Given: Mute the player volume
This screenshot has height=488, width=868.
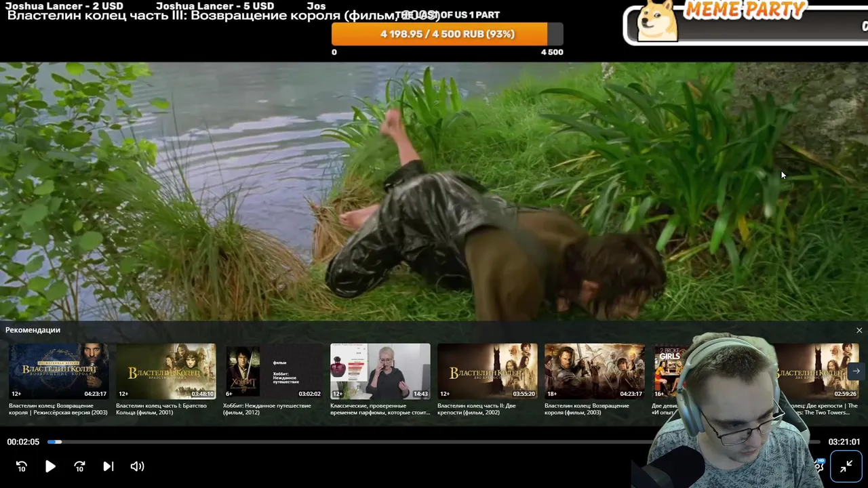Looking at the screenshot, I should click(137, 466).
